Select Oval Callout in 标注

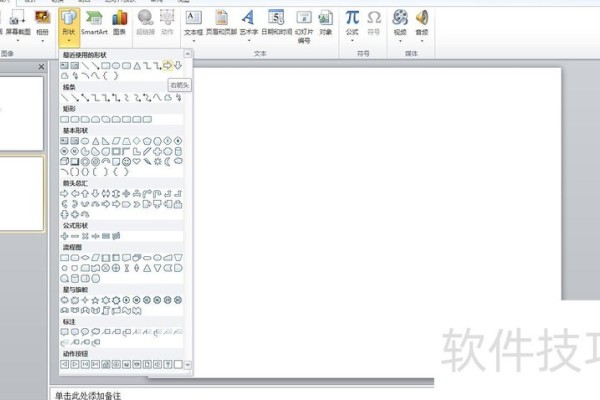click(85, 332)
